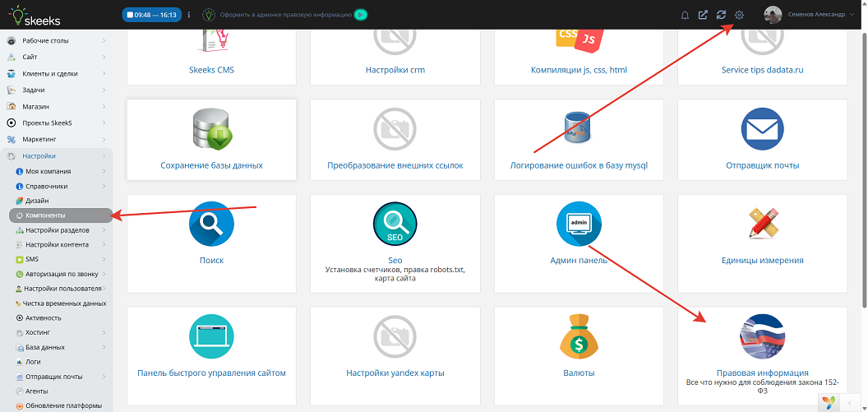Open Единицы измерения link

(762, 260)
